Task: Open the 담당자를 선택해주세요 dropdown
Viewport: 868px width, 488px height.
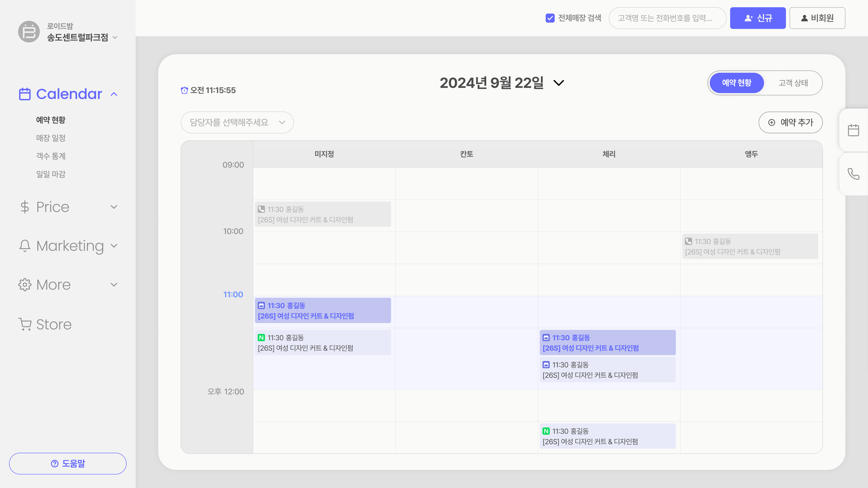Action: (x=237, y=122)
